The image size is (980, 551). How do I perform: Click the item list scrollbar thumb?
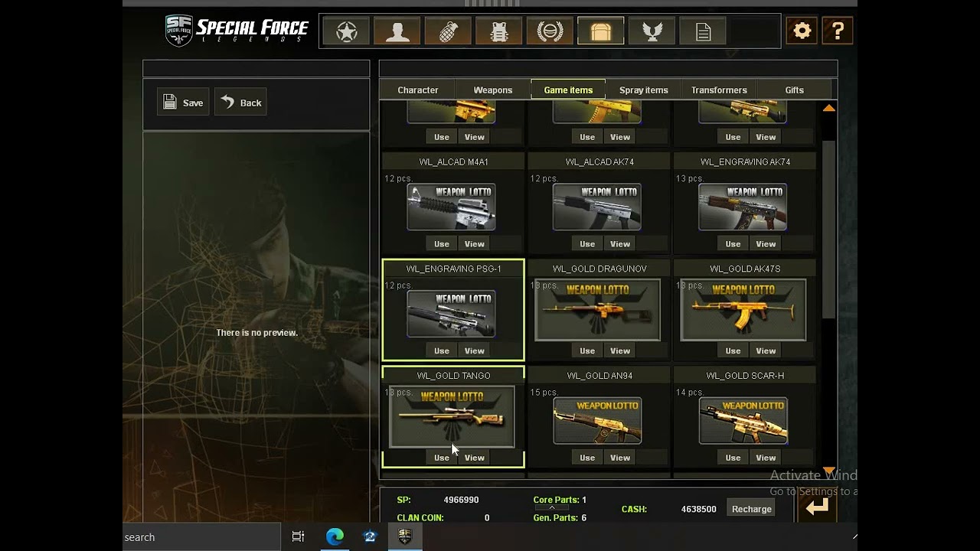point(829,230)
